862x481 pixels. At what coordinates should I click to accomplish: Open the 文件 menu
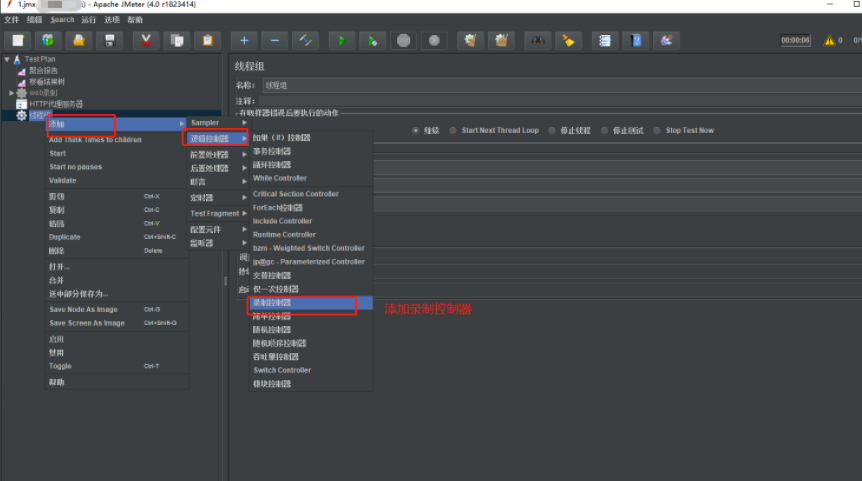pyautogui.click(x=12, y=20)
